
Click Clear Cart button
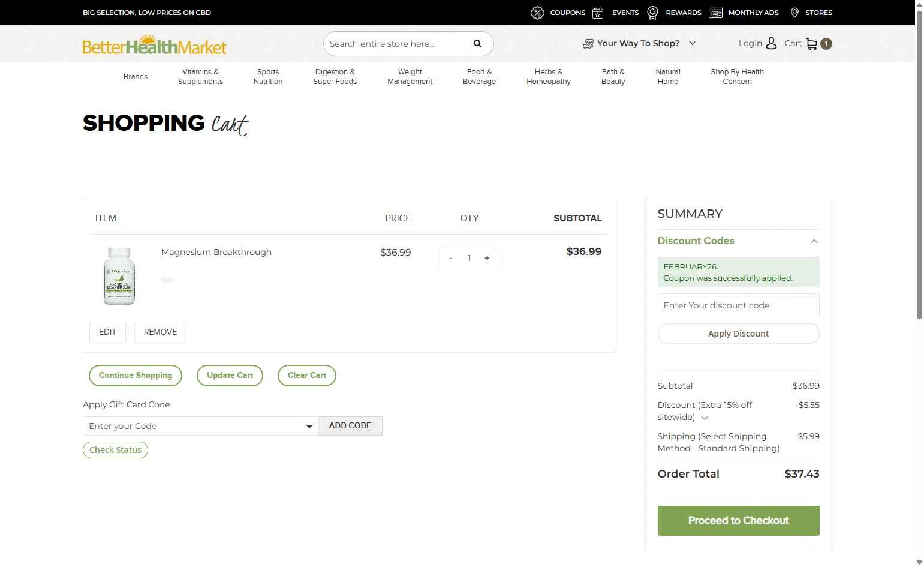tap(307, 376)
